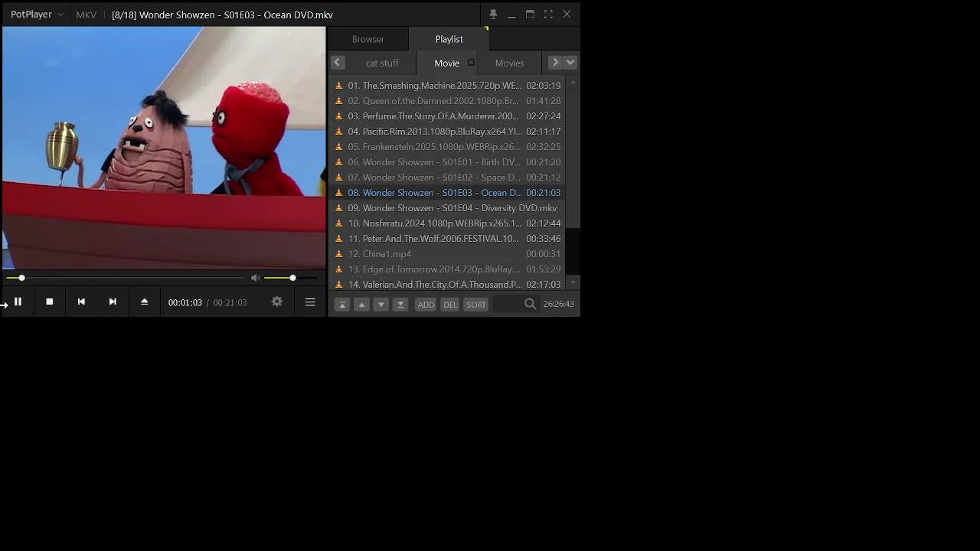
Task: Click the seek bar position handle
Action: point(21,278)
